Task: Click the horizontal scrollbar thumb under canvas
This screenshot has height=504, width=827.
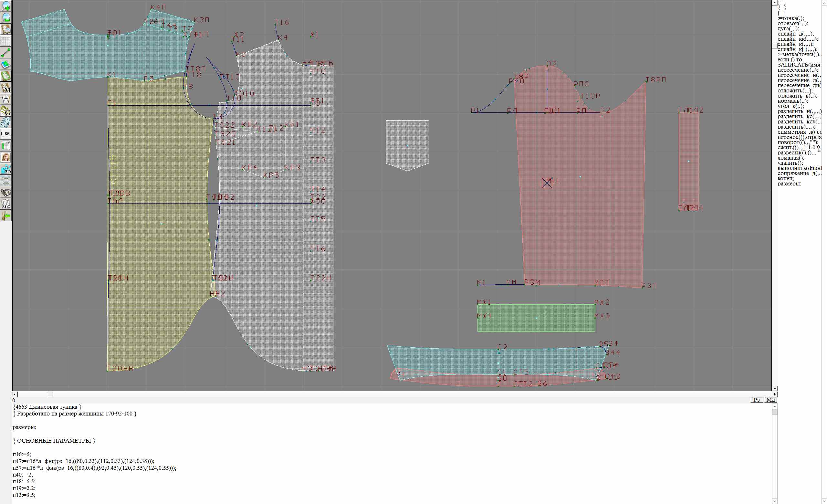Action: (50, 394)
